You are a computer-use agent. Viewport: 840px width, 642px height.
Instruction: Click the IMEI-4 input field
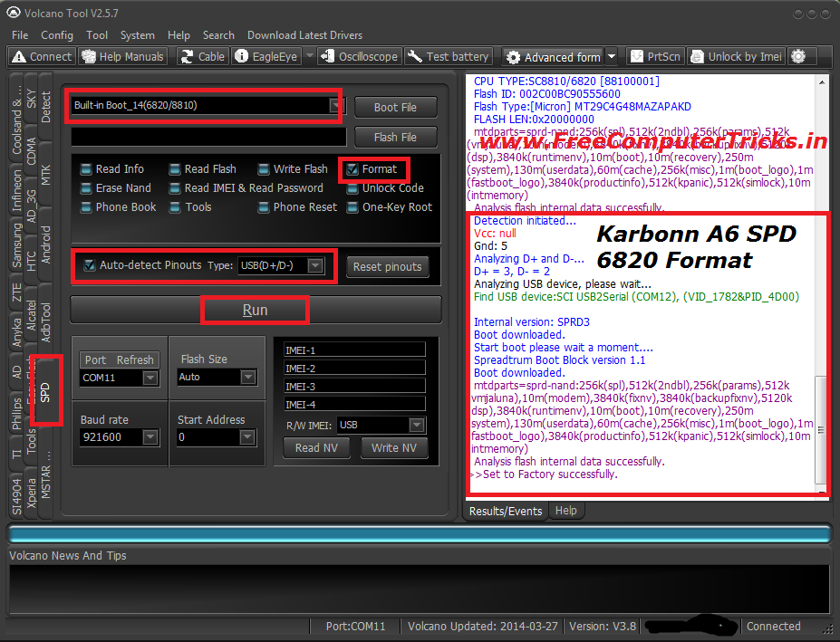pos(354,404)
